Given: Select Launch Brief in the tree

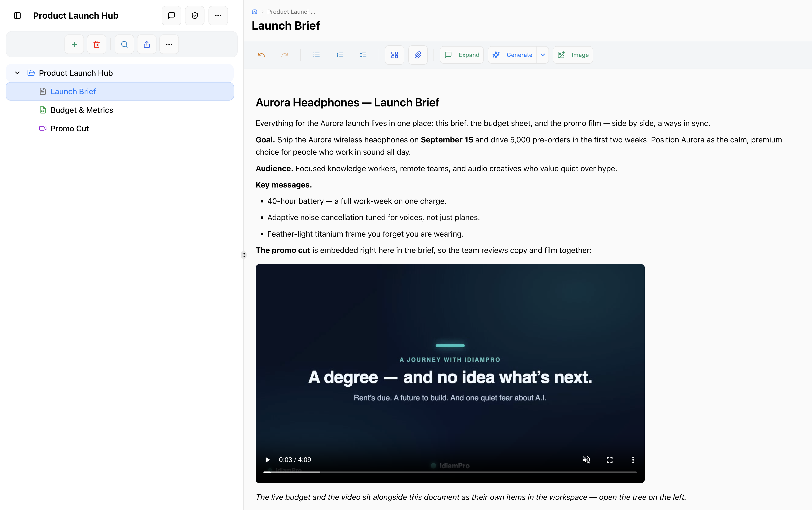Looking at the screenshot, I should coord(120,91).
